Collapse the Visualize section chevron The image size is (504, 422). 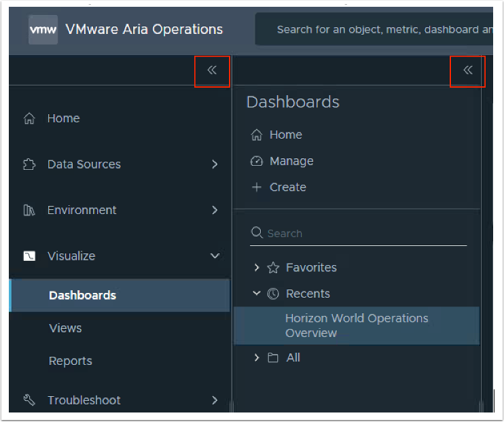point(215,256)
